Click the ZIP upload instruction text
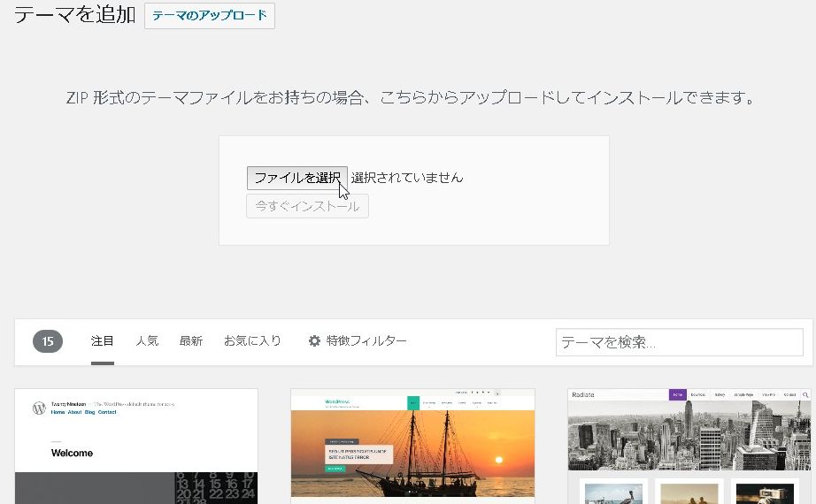Viewport: 816px width, 504px height. click(x=413, y=98)
